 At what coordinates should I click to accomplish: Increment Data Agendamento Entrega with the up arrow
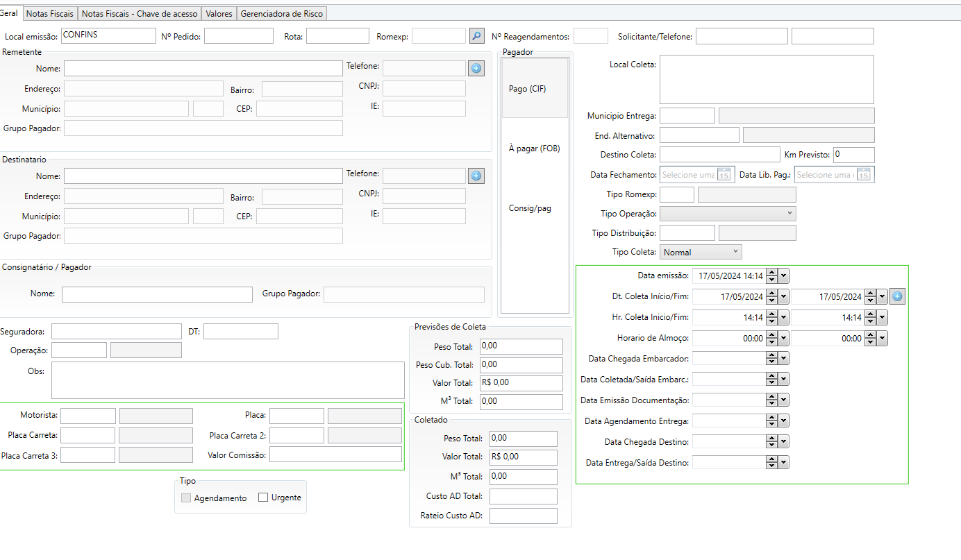771,418
